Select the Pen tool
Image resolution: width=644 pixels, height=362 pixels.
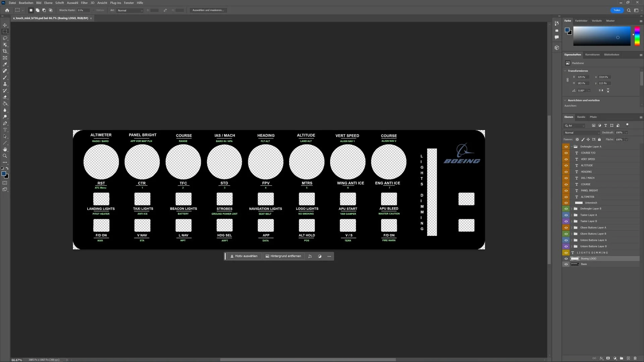click(x=5, y=123)
